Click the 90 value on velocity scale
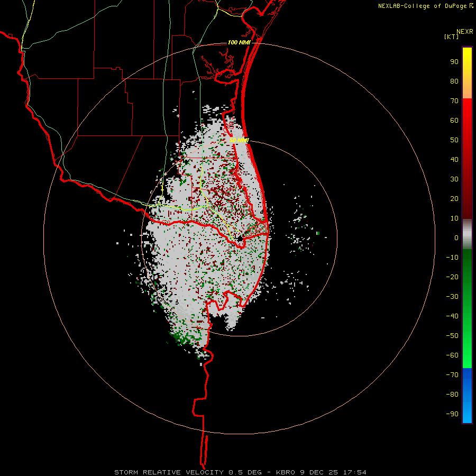 [454, 62]
